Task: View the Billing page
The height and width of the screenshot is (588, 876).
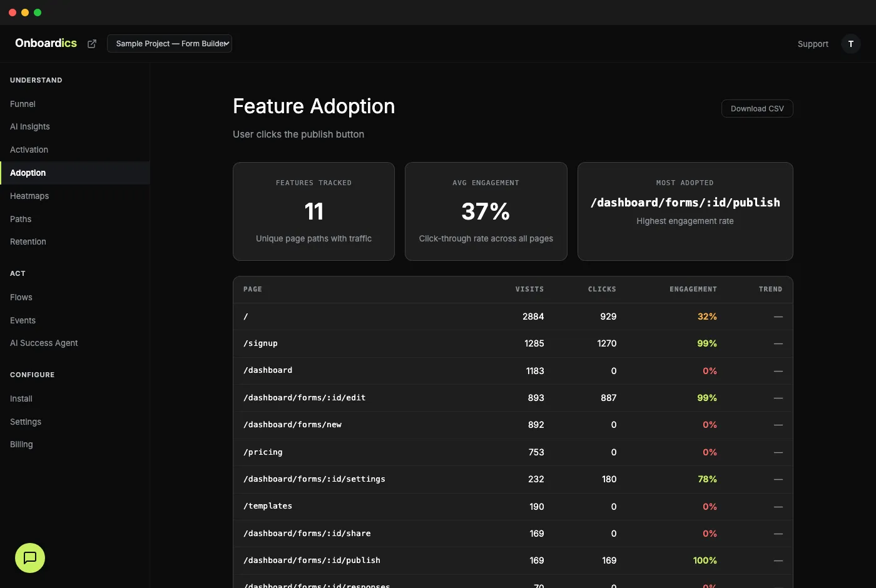Action: pos(21,444)
